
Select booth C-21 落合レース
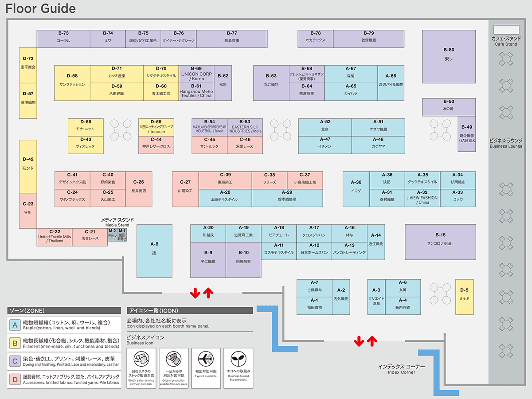click(90, 237)
